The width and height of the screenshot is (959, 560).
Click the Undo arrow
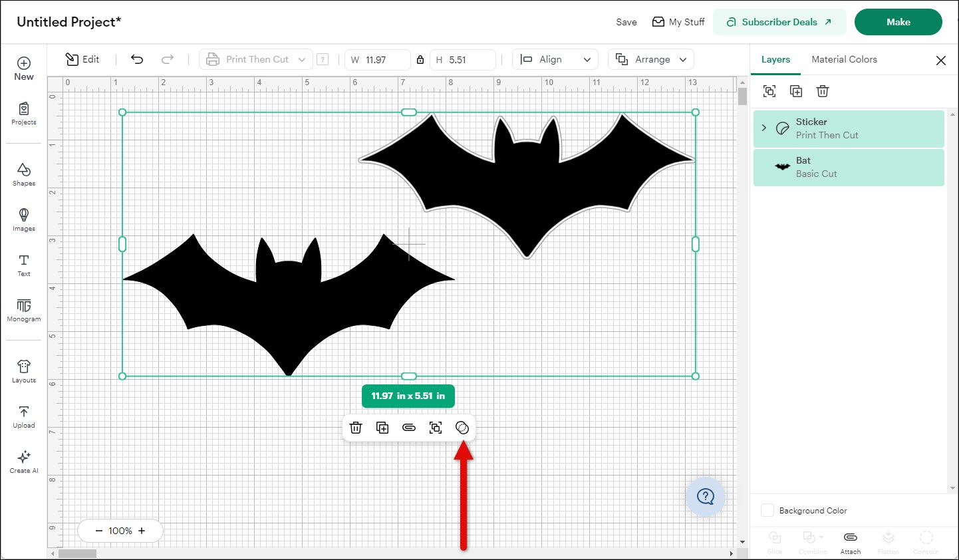(x=137, y=59)
